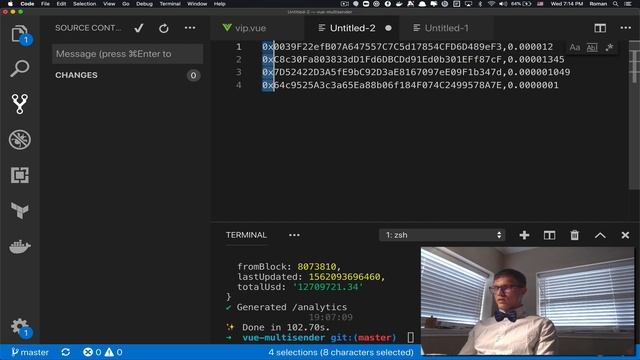
Task: Close Untitled-2 tab via unsaved dot
Action: pos(388,28)
